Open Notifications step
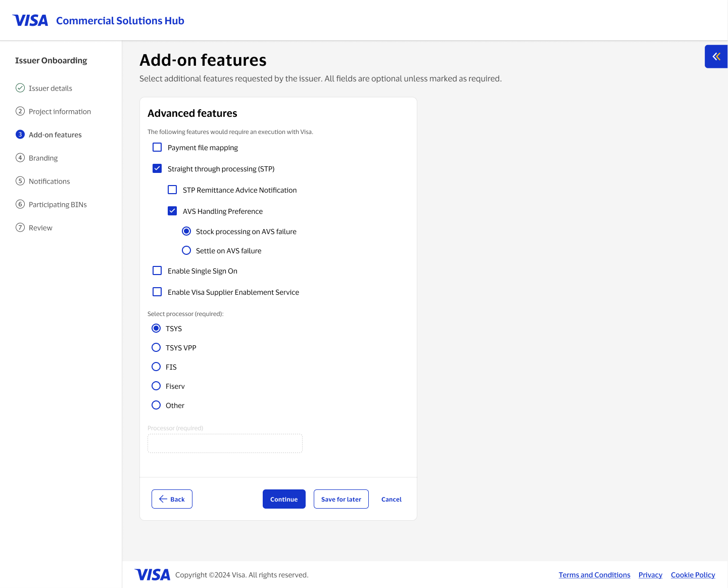 pyautogui.click(x=49, y=182)
